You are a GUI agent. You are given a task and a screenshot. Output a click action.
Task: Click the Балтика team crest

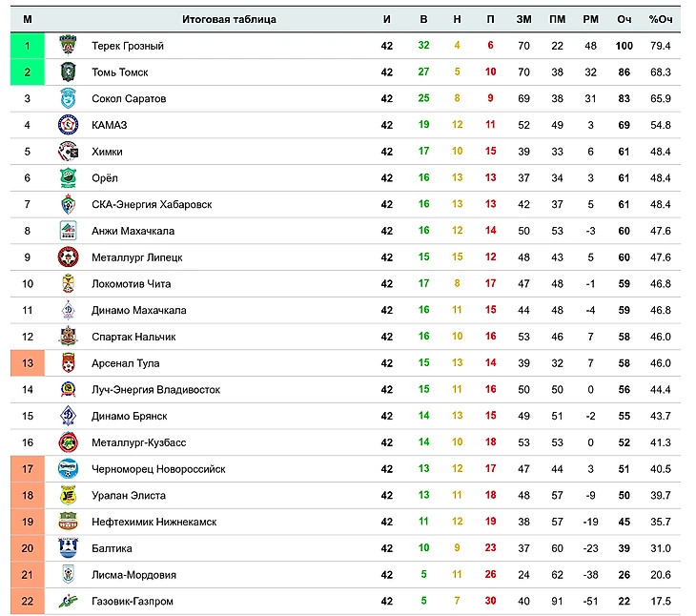pos(68,548)
